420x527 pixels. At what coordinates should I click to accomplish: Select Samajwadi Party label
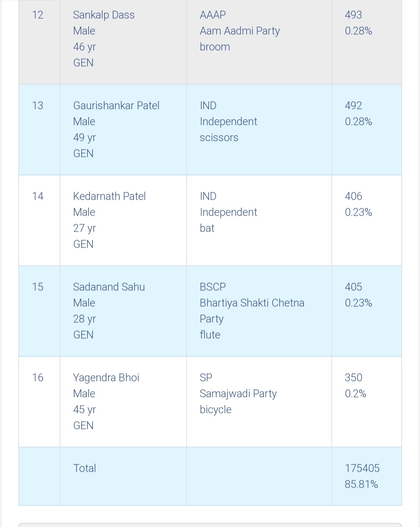point(238,393)
